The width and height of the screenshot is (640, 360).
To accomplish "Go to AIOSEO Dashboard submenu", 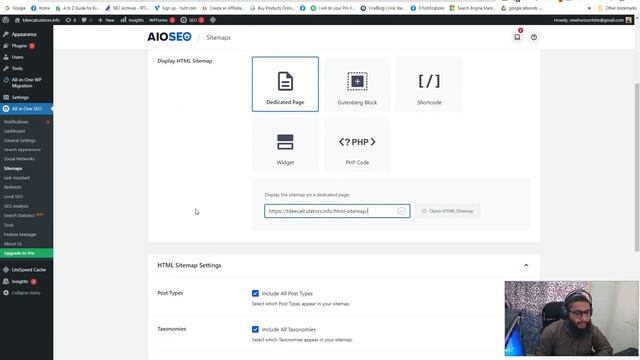I will tap(15, 131).
